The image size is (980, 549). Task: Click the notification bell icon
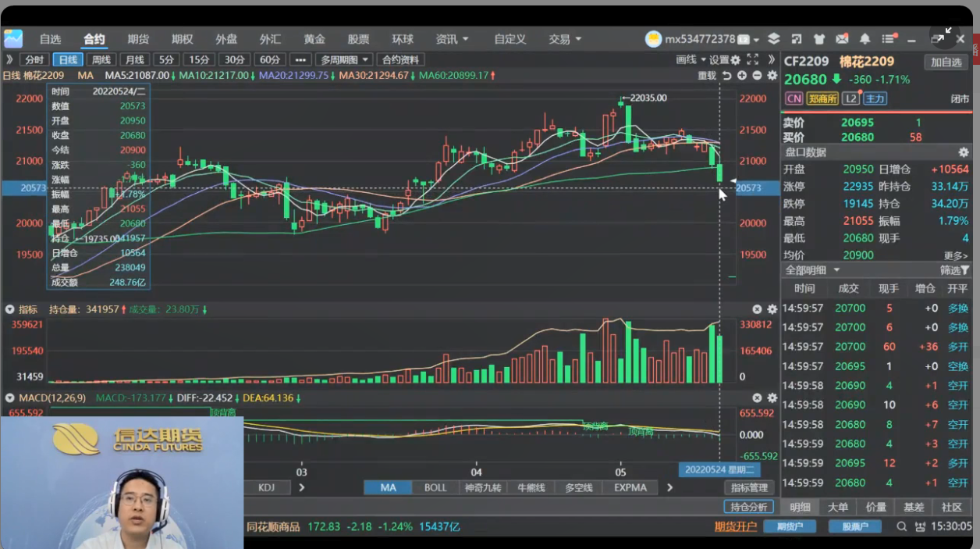point(865,39)
